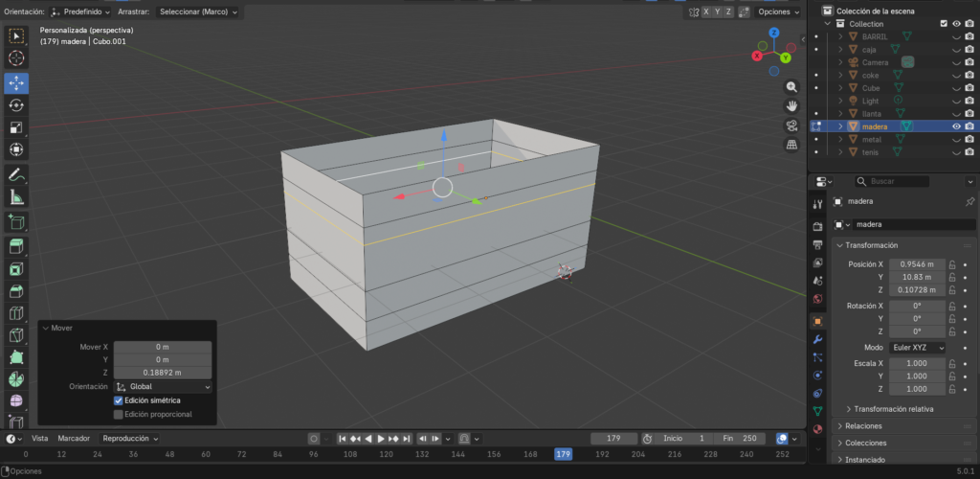The width and height of the screenshot is (980, 479).
Task: Click the Mover Z value slider field
Action: [162, 372]
